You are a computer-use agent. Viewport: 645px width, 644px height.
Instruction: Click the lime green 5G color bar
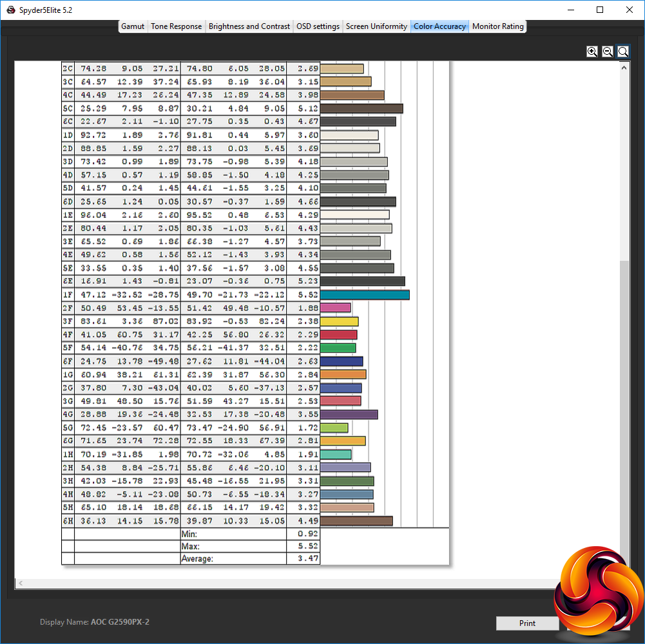click(x=334, y=428)
